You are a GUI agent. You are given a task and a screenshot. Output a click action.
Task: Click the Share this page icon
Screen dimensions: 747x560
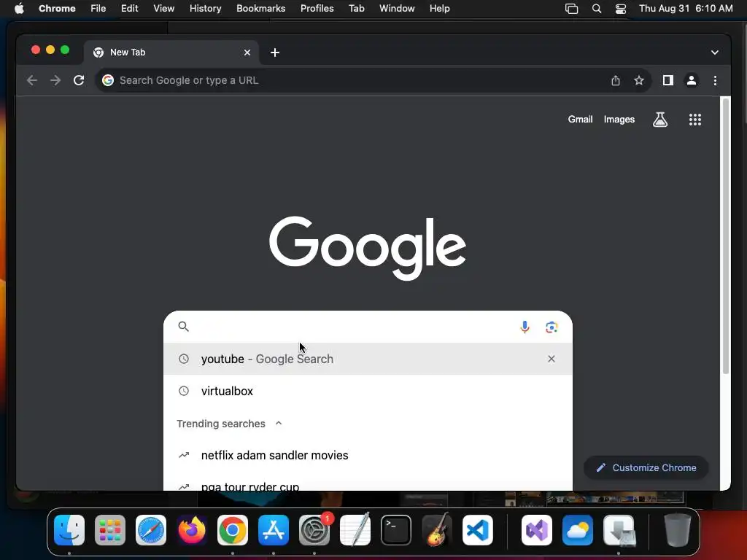tap(616, 80)
